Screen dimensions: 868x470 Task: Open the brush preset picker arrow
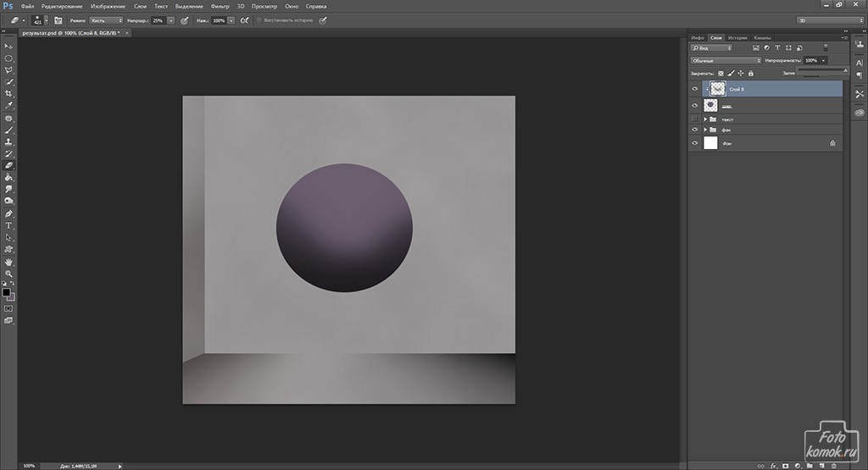(46, 20)
